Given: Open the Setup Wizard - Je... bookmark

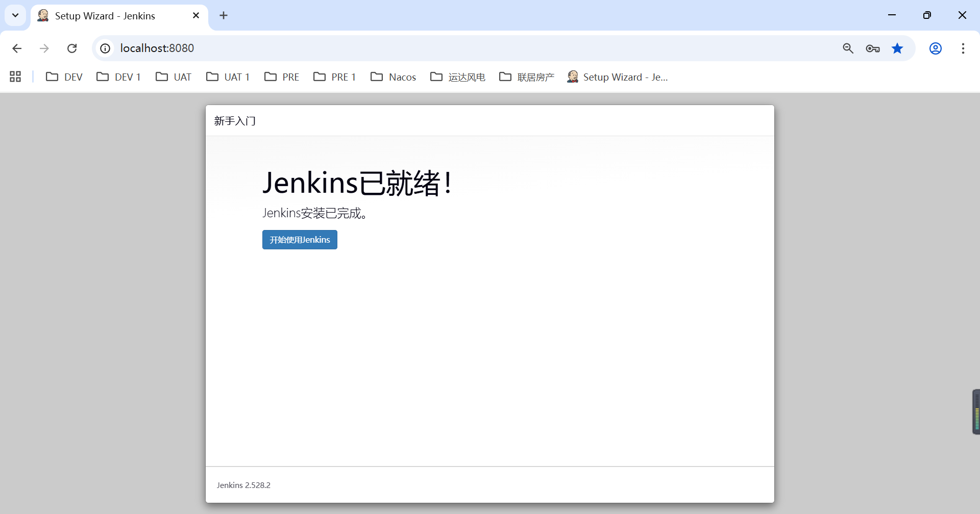Looking at the screenshot, I should point(618,77).
